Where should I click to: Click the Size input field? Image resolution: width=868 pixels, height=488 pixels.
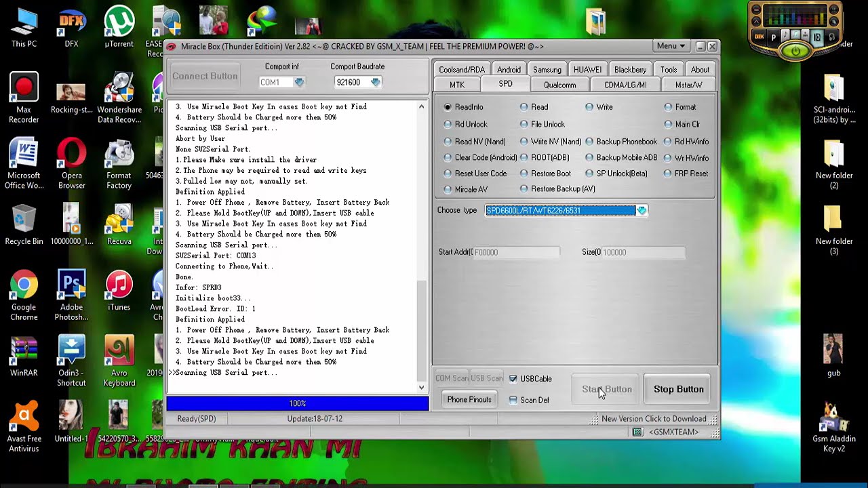(643, 252)
